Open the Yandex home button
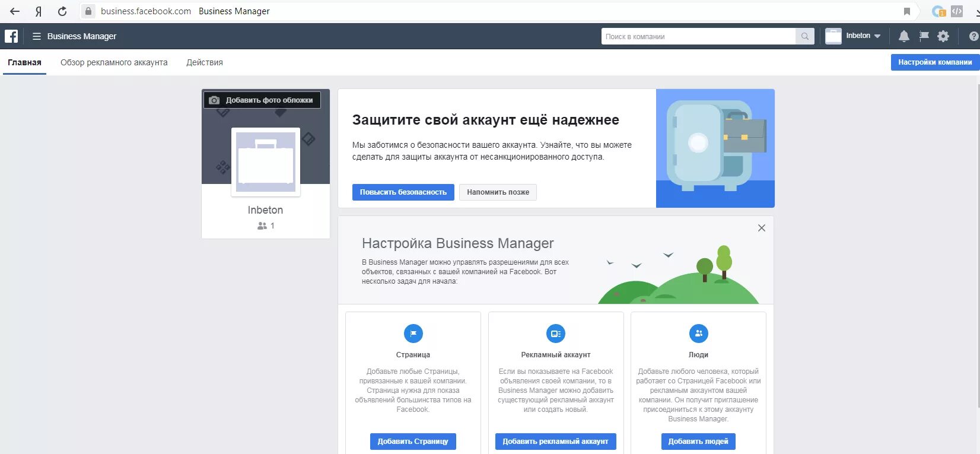 click(39, 11)
